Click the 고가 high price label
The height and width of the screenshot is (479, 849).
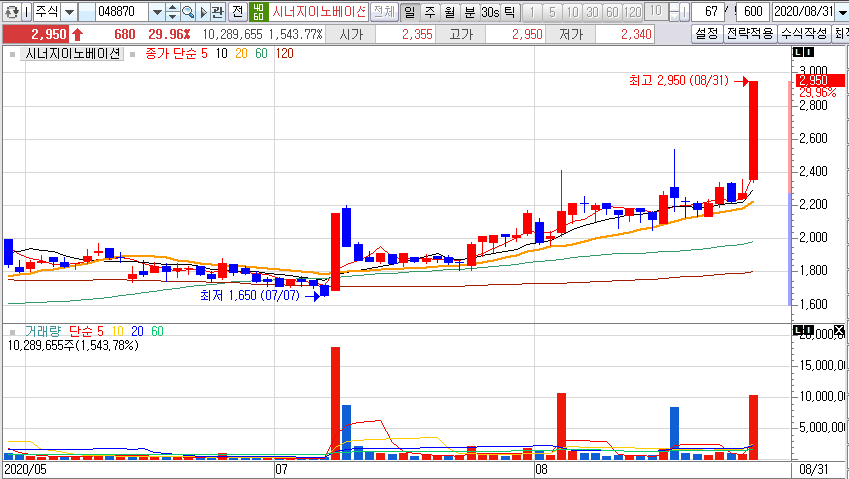(x=461, y=35)
